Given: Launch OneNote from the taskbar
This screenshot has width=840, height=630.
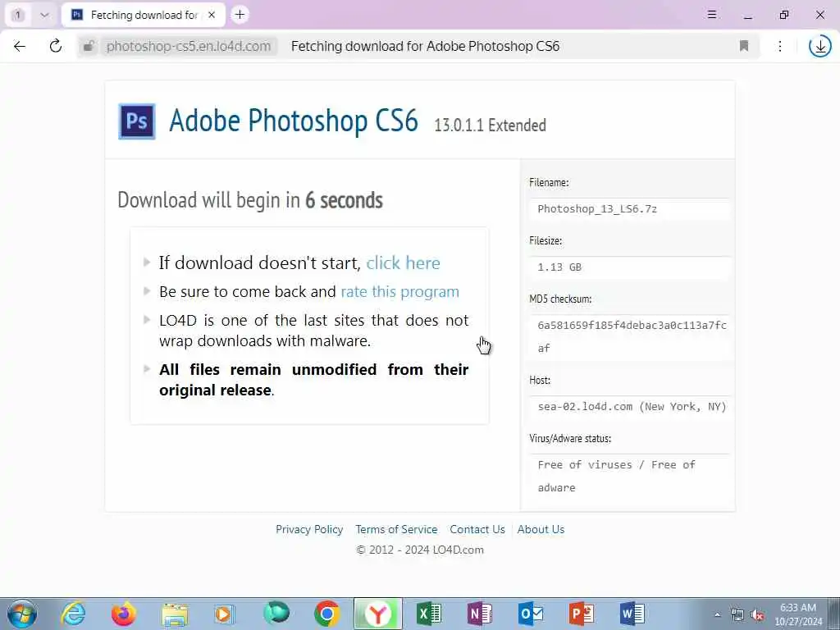Looking at the screenshot, I should [479, 614].
